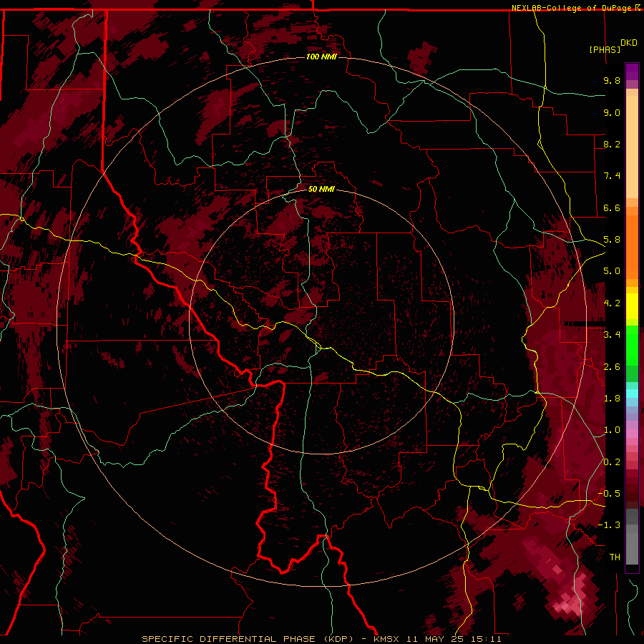Click the TH threshold legend label

click(615, 557)
